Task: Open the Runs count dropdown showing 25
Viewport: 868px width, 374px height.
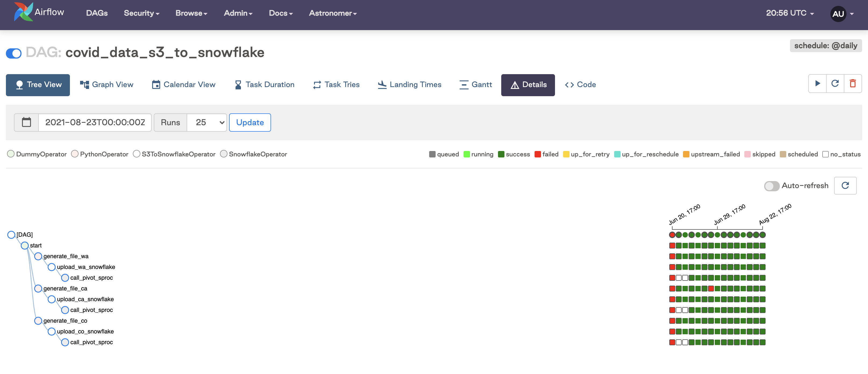Action: coord(207,122)
